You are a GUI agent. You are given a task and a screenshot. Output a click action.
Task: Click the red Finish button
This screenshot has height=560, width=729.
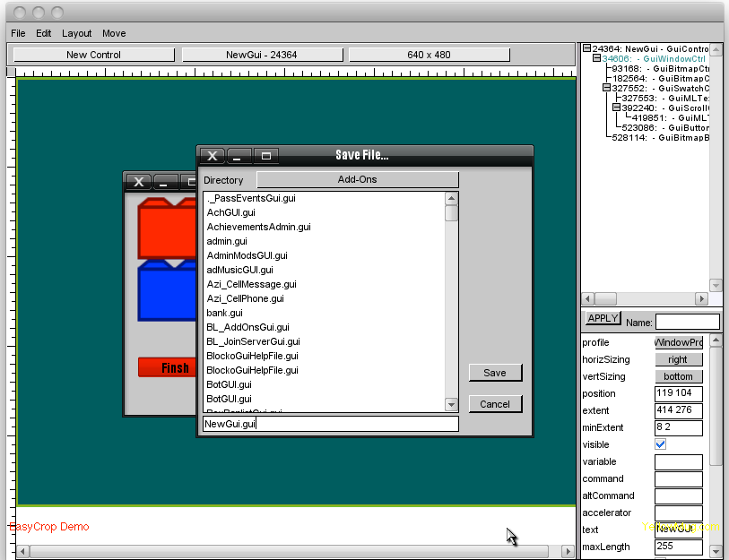pos(167,367)
